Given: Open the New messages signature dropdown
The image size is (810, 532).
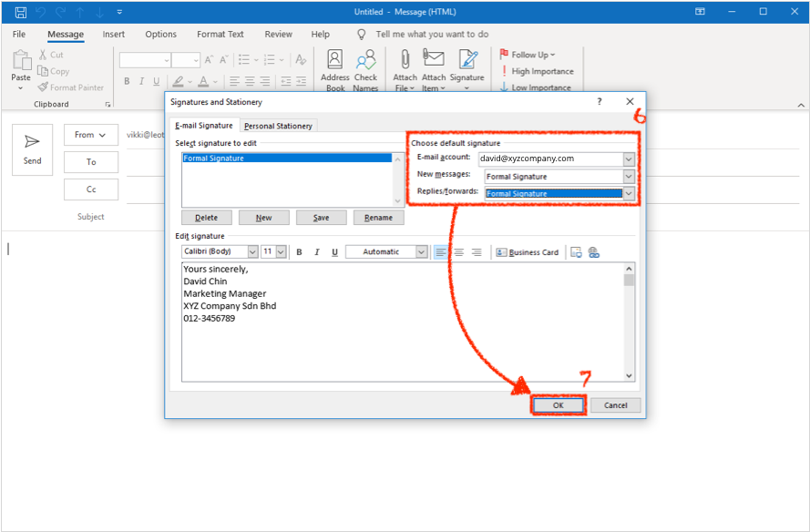Looking at the screenshot, I should 628,177.
